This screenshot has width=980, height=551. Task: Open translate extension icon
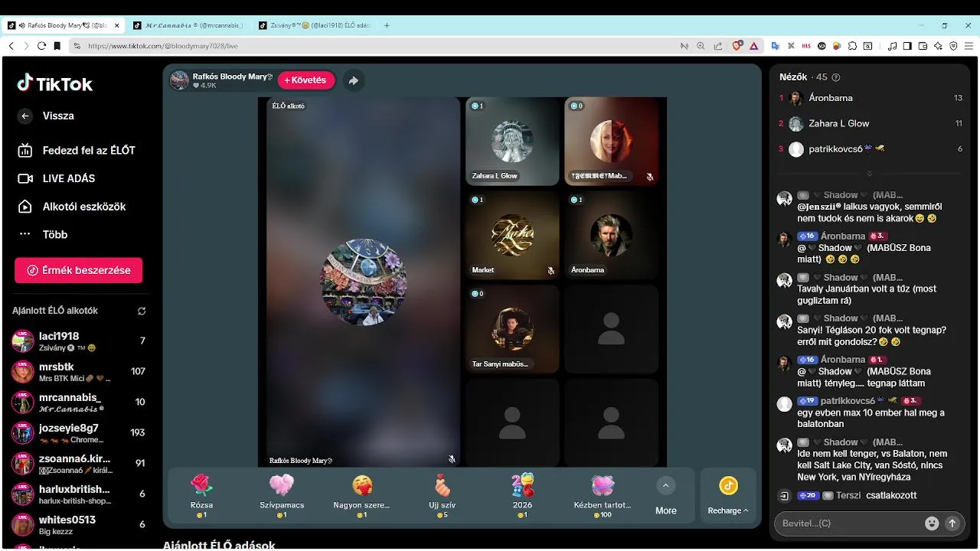click(x=776, y=46)
